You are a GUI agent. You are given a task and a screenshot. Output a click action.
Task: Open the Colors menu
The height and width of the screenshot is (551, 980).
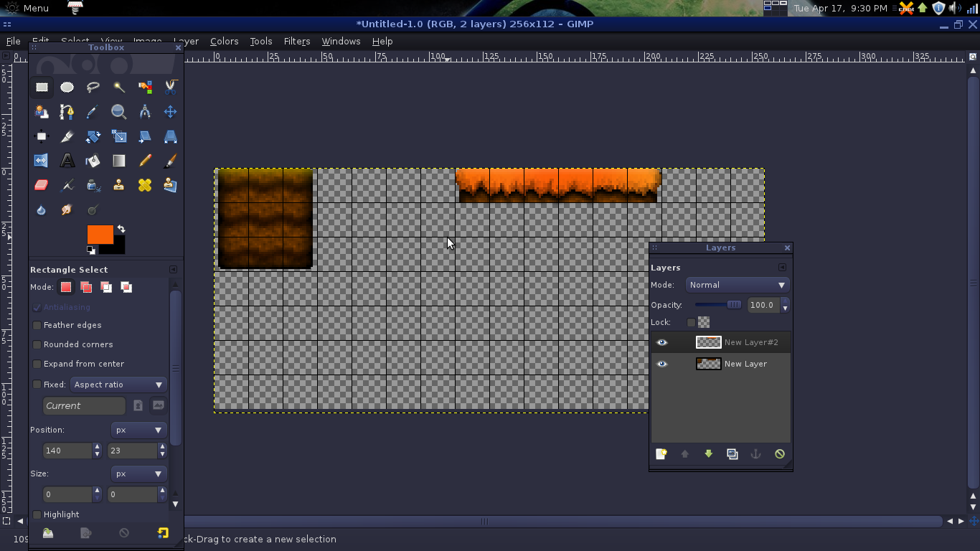tap(224, 42)
